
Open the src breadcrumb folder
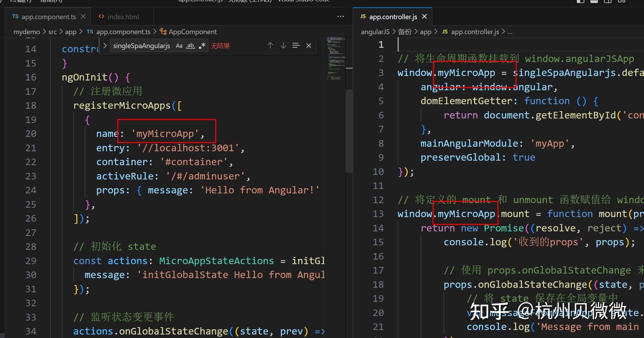pos(53,32)
